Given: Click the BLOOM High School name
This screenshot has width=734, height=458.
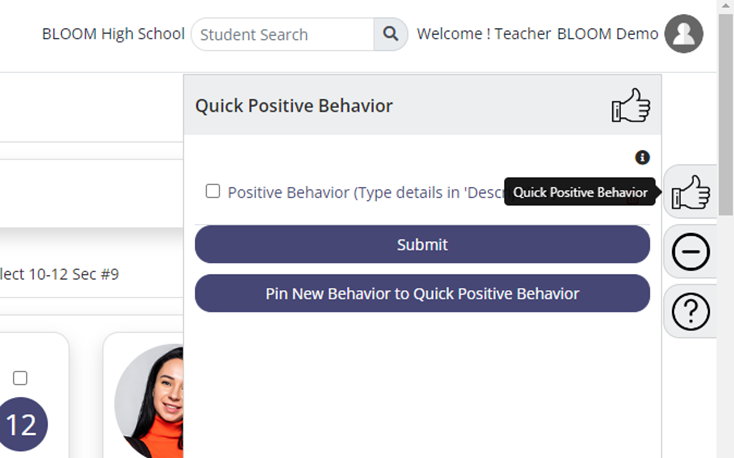Looking at the screenshot, I should tap(113, 34).
